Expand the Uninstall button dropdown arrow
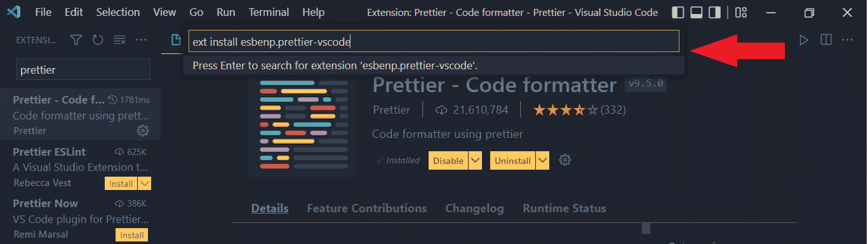The width and height of the screenshot is (868, 244). tap(542, 161)
